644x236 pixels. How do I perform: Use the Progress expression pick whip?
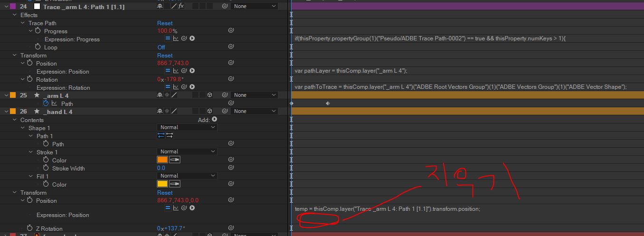click(x=184, y=38)
